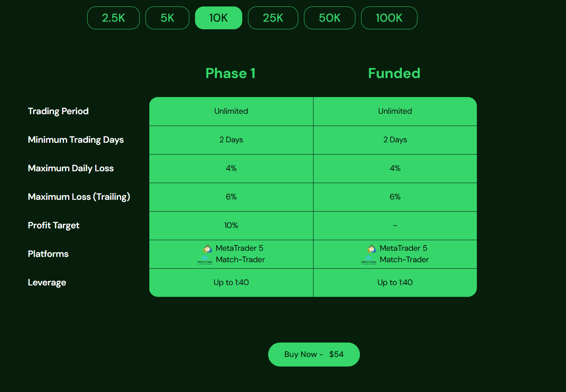Click the Maximum Daily Loss label
This screenshot has width=566, height=392.
71,168
